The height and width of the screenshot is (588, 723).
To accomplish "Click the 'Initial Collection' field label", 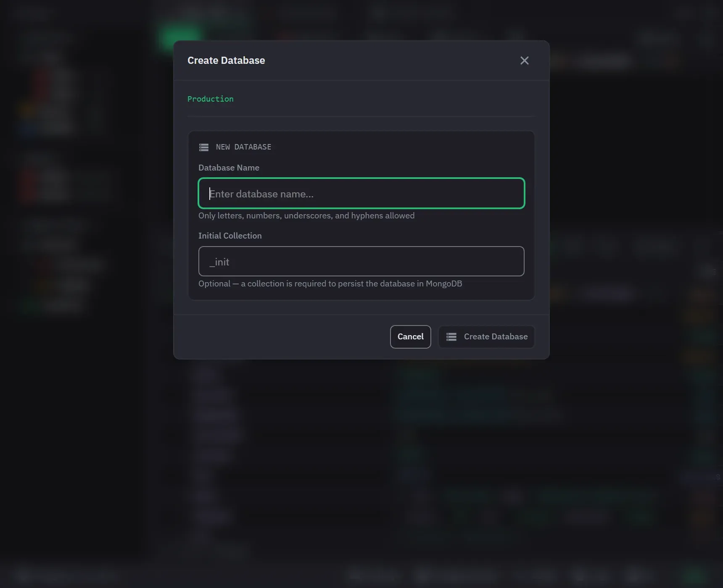I will pyautogui.click(x=230, y=236).
